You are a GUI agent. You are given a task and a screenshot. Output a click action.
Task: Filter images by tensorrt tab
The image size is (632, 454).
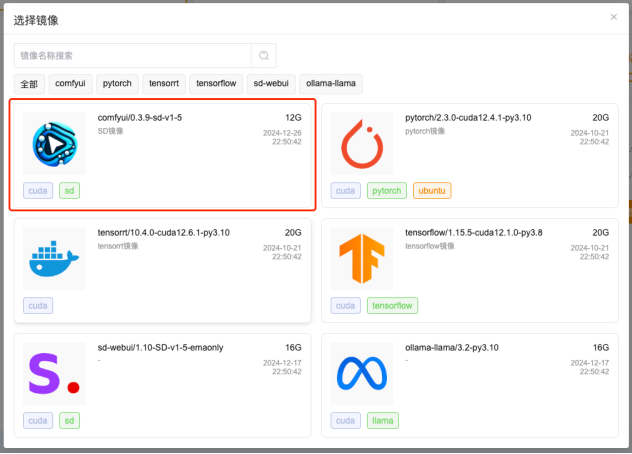pyautogui.click(x=164, y=84)
